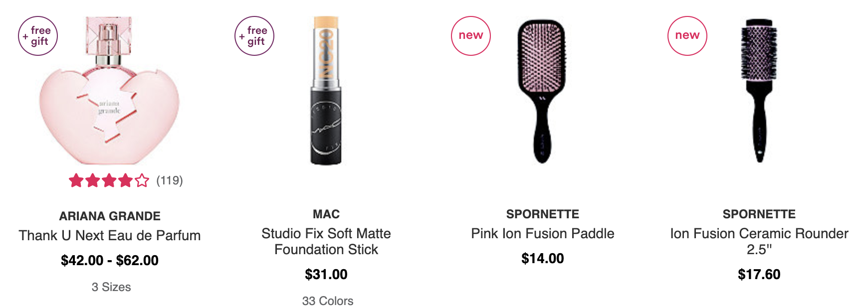Click the 3 Sizes option text

(x=111, y=287)
